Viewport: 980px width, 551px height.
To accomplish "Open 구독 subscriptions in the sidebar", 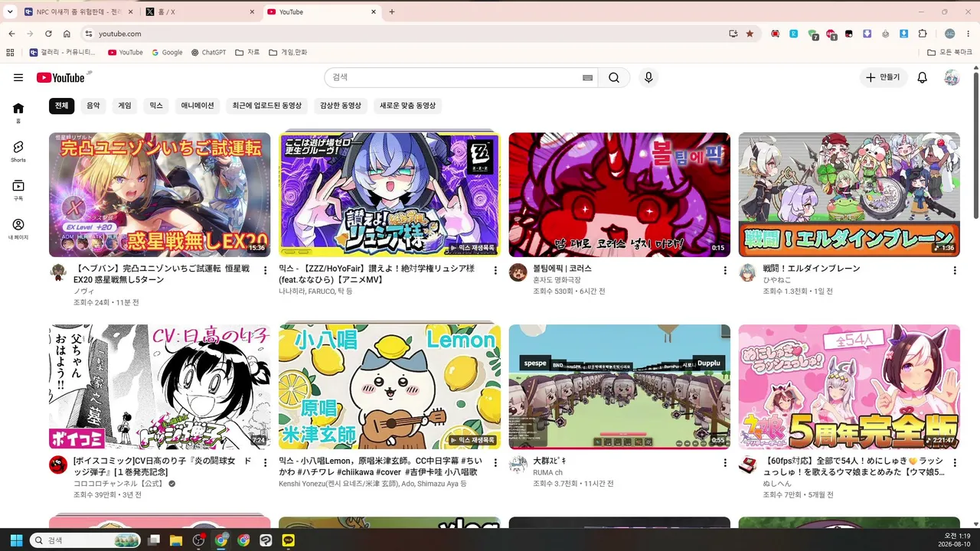I will pyautogui.click(x=18, y=190).
